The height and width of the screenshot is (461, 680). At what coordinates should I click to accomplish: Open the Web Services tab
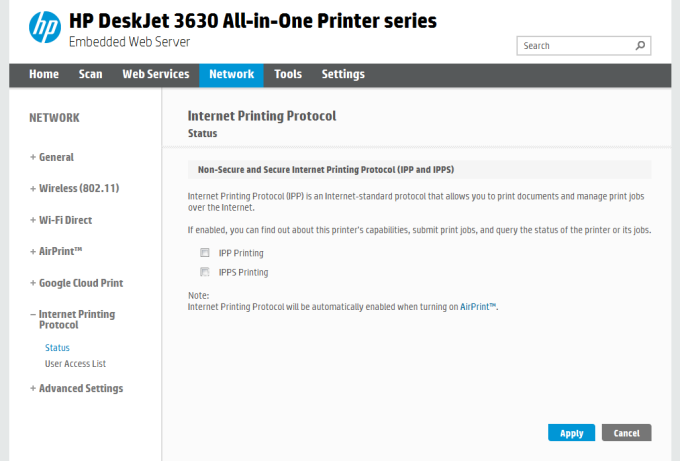pos(155,74)
